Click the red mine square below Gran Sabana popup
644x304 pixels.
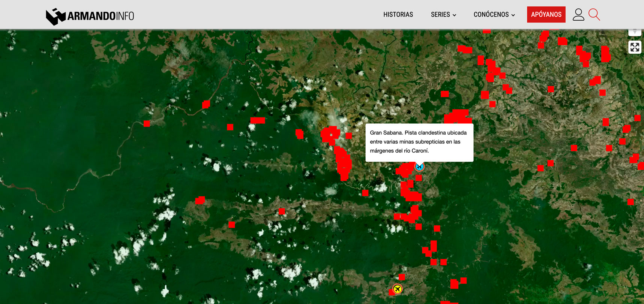(x=419, y=178)
